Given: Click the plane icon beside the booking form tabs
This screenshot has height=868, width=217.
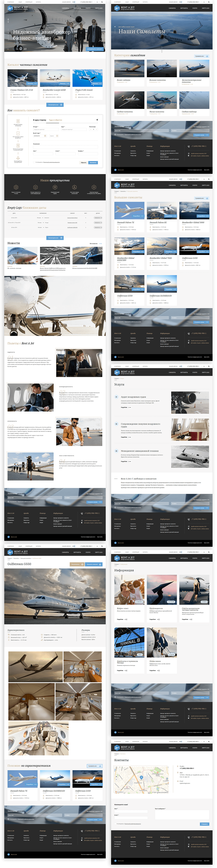Looking at the screenshot, I should pyautogui.click(x=97, y=120).
